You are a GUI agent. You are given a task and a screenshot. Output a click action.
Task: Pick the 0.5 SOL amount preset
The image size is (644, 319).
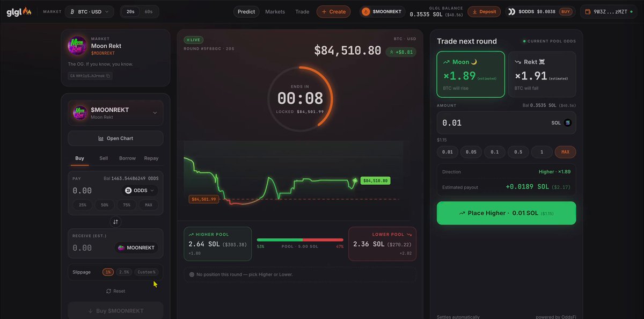[518, 152]
